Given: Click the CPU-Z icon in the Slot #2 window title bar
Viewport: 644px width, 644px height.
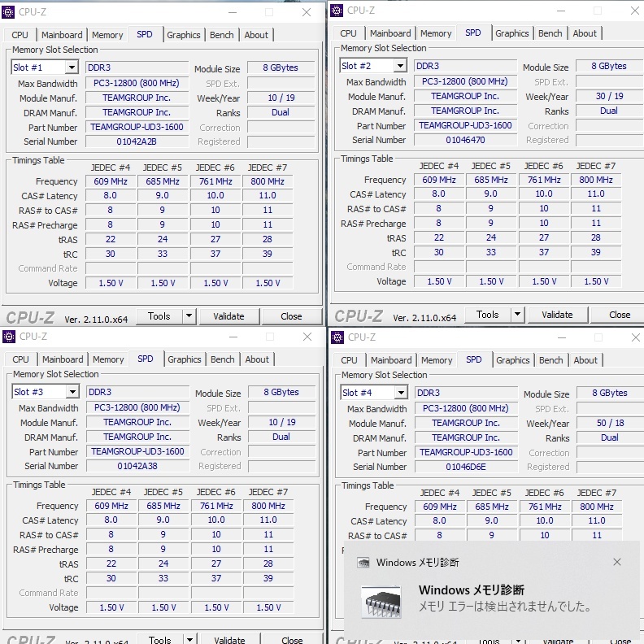Looking at the screenshot, I should (x=337, y=11).
